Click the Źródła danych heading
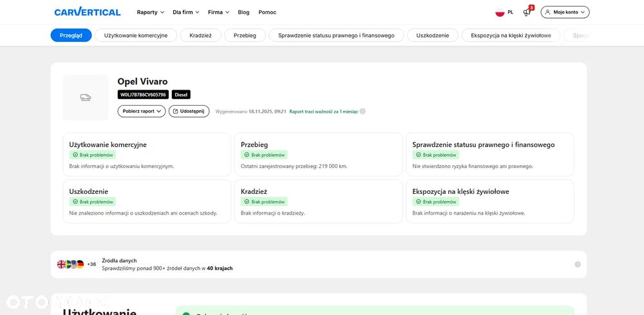The width and height of the screenshot is (644, 315). [119, 260]
